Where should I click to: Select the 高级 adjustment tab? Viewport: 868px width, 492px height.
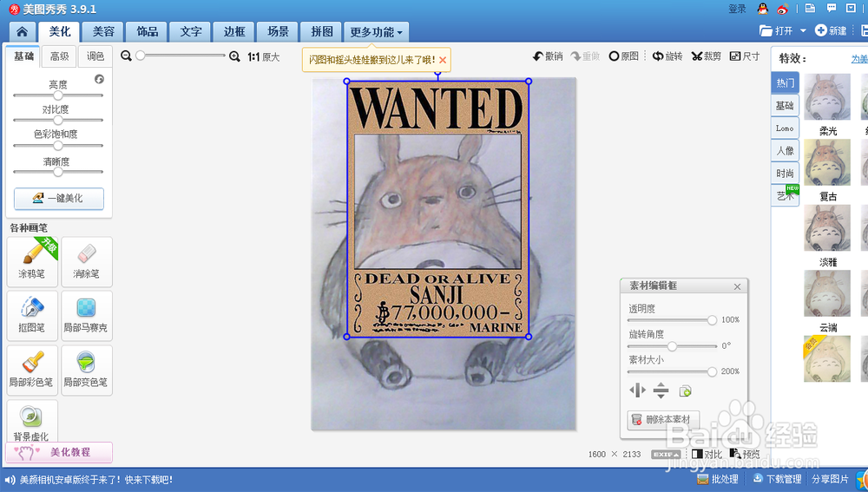pyautogui.click(x=59, y=56)
